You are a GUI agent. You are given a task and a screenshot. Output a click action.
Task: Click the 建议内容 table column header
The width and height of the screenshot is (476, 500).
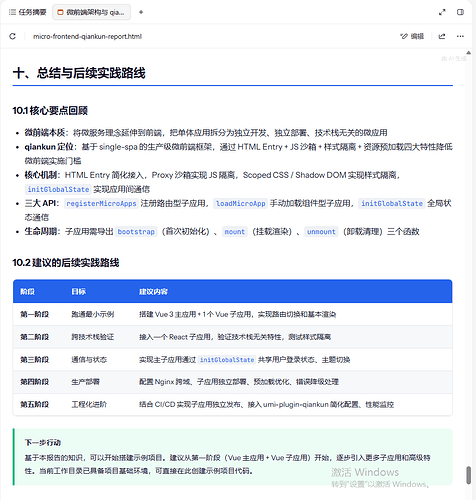[153, 292]
